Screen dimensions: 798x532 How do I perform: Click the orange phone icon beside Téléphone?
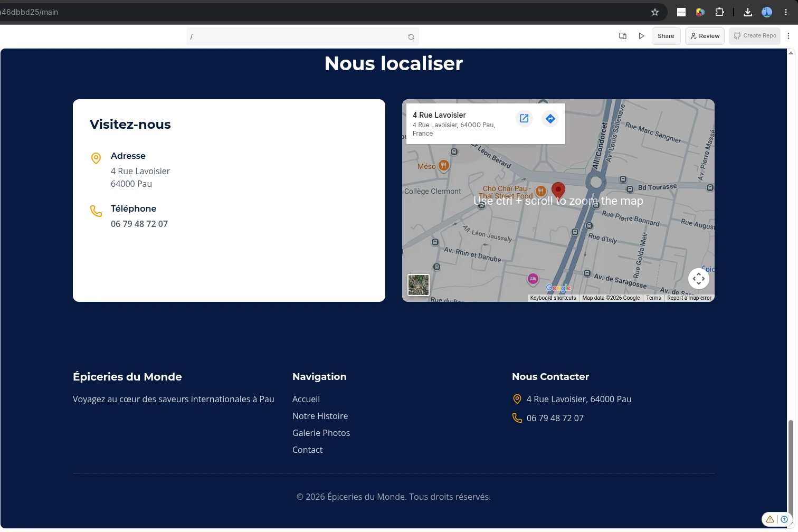click(96, 211)
